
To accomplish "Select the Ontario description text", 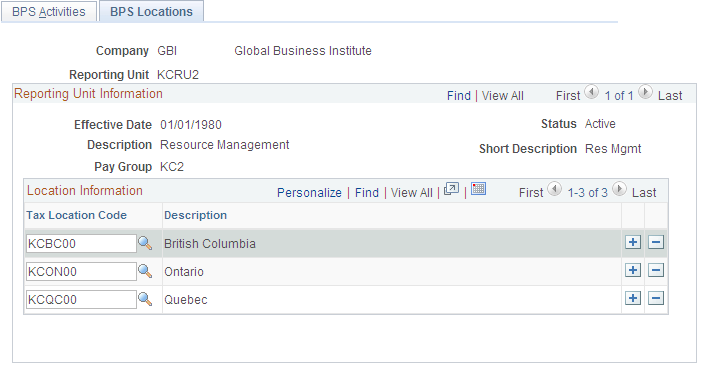I will pos(184,272).
